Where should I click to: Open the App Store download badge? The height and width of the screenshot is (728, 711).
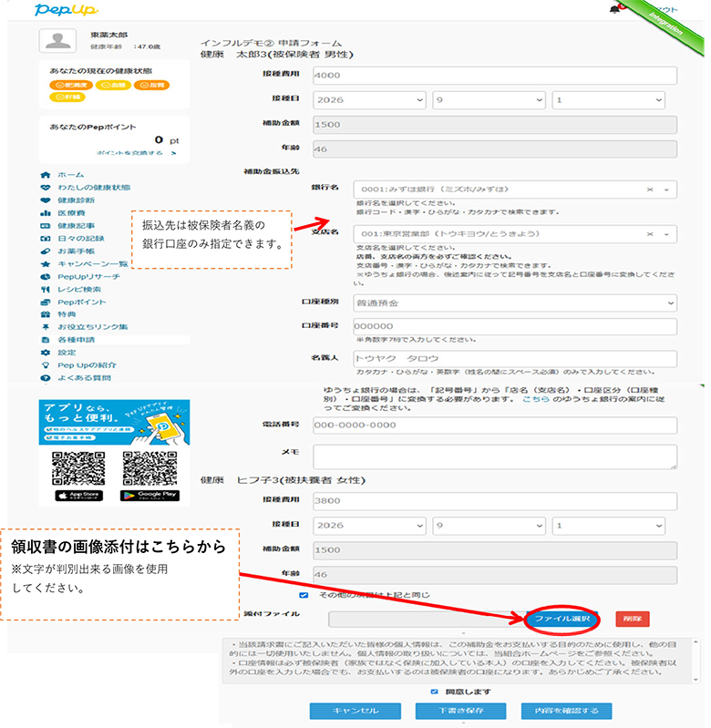79,496
